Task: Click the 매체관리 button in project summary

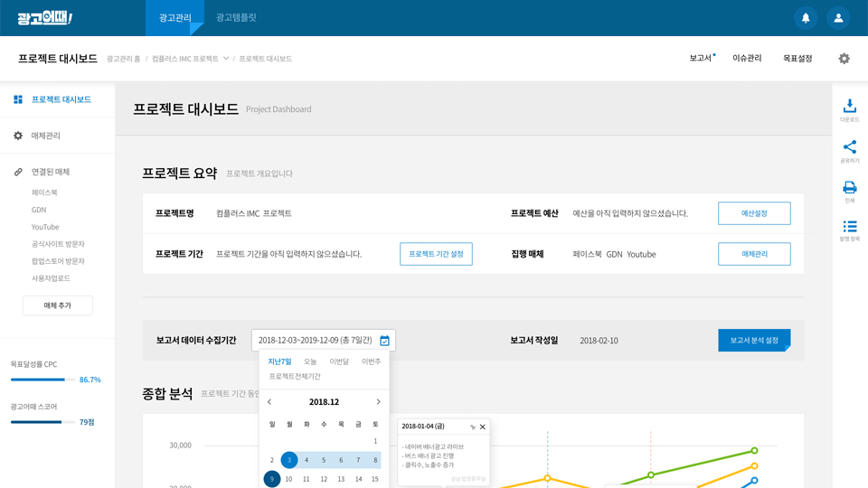Action: coord(754,254)
